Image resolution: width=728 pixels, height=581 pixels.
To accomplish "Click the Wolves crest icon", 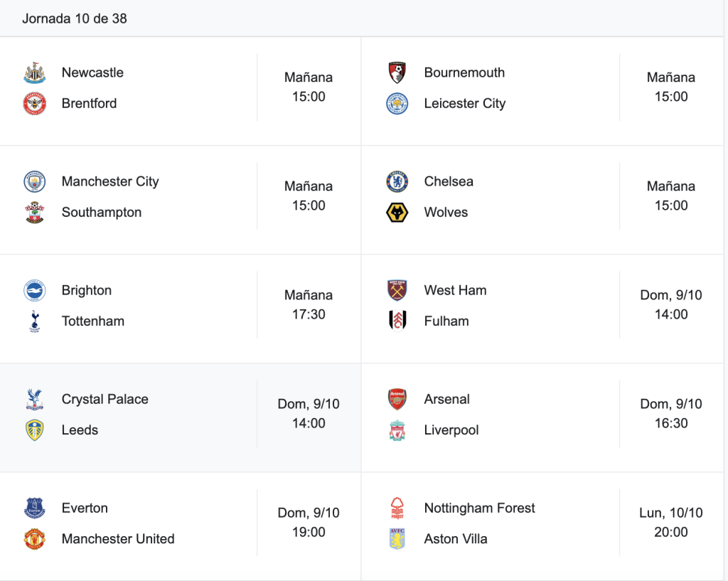I will (x=397, y=212).
